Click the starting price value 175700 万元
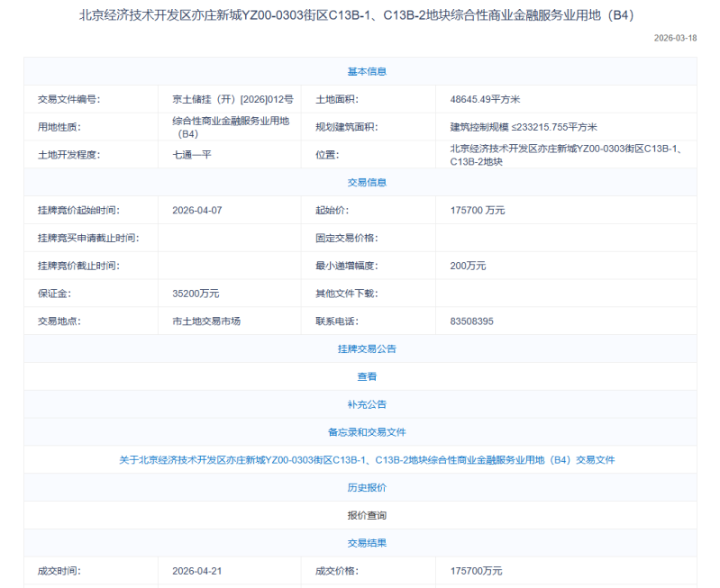 (478, 210)
